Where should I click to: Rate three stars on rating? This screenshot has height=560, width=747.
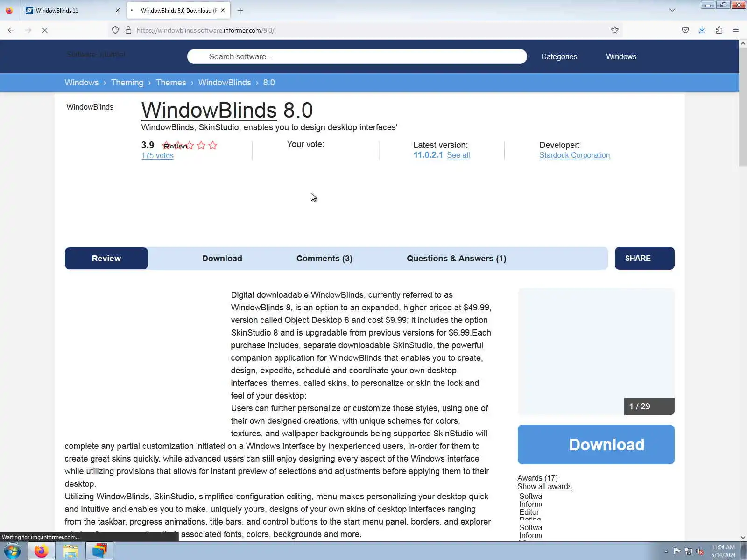pos(190,145)
